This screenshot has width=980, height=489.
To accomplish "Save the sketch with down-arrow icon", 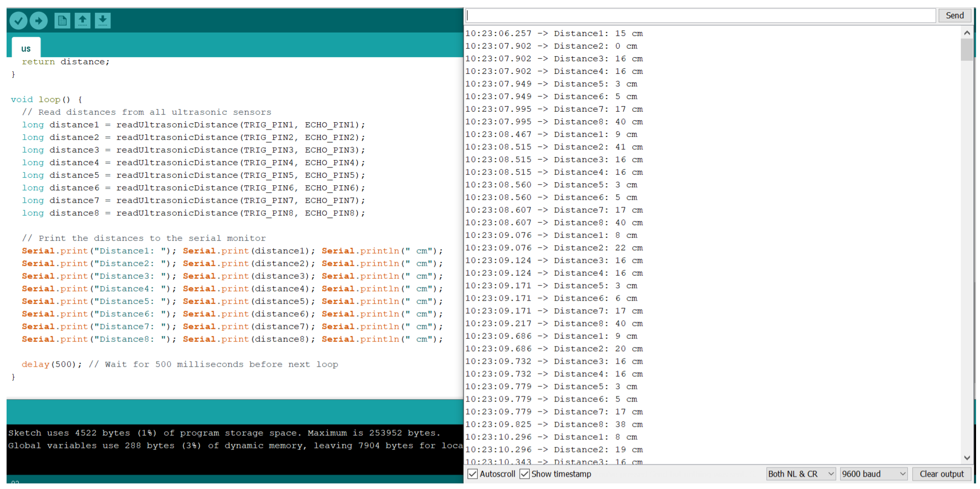I will click(x=102, y=20).
